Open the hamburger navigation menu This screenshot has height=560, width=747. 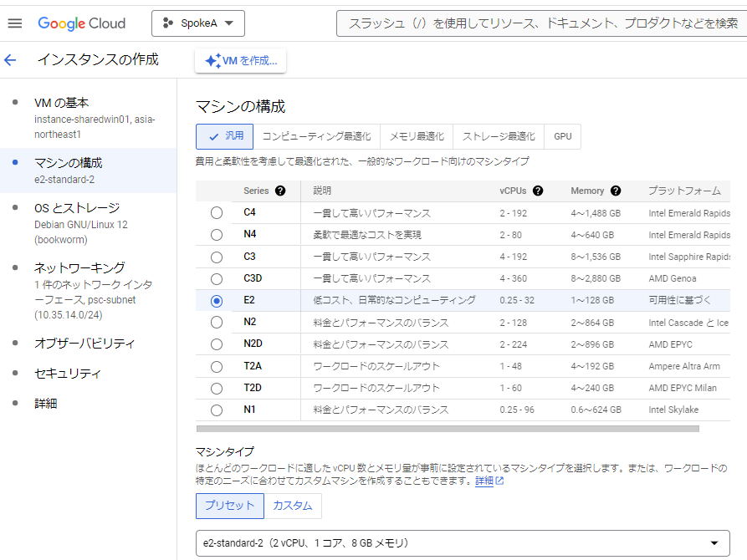tap(14, 23)
